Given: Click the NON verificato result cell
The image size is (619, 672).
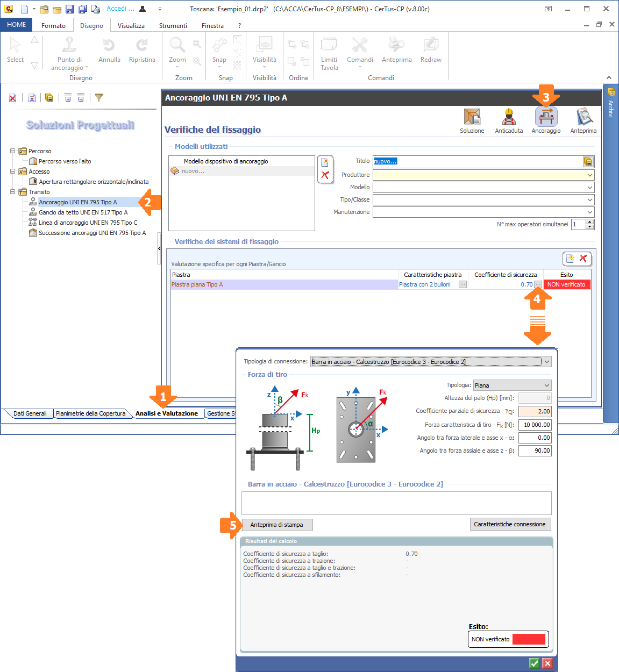Looking at the screenshot, I should tap(567, 284).
